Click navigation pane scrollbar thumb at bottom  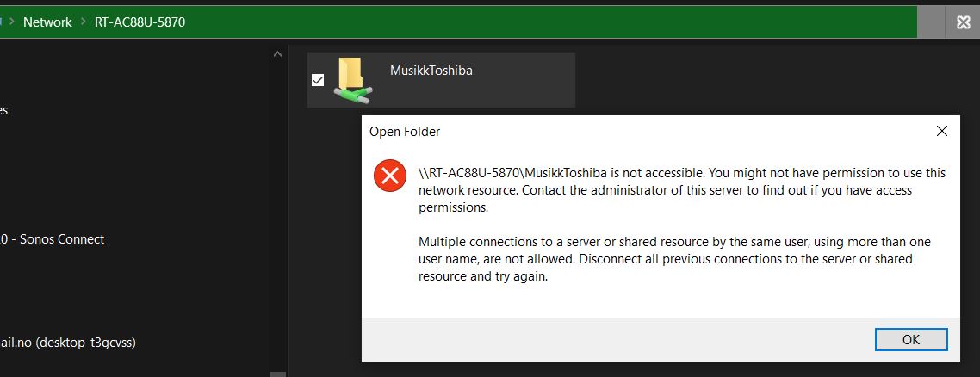[x=277, y=374]
